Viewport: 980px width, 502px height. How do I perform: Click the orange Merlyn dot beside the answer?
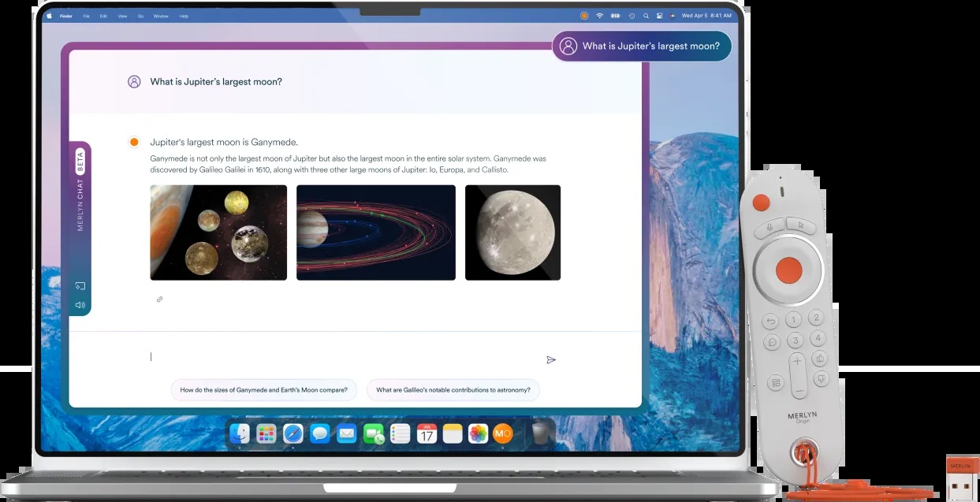tap(134, 142)
